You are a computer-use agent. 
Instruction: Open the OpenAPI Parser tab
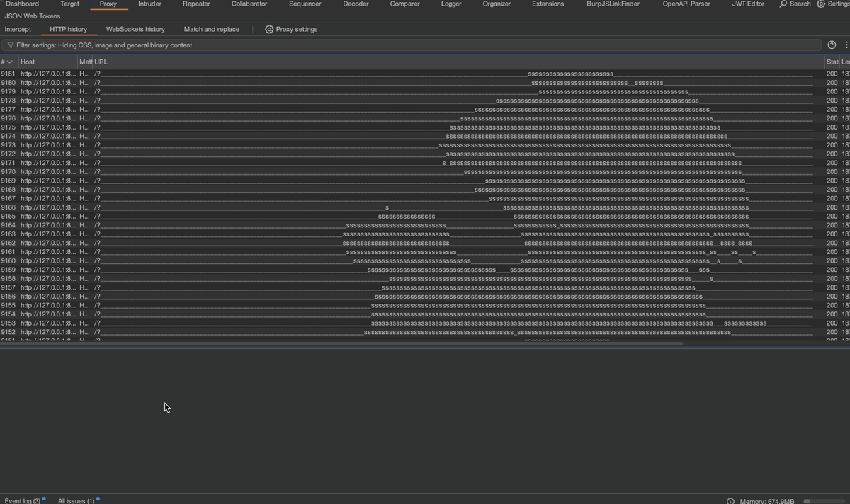[686, 4]
